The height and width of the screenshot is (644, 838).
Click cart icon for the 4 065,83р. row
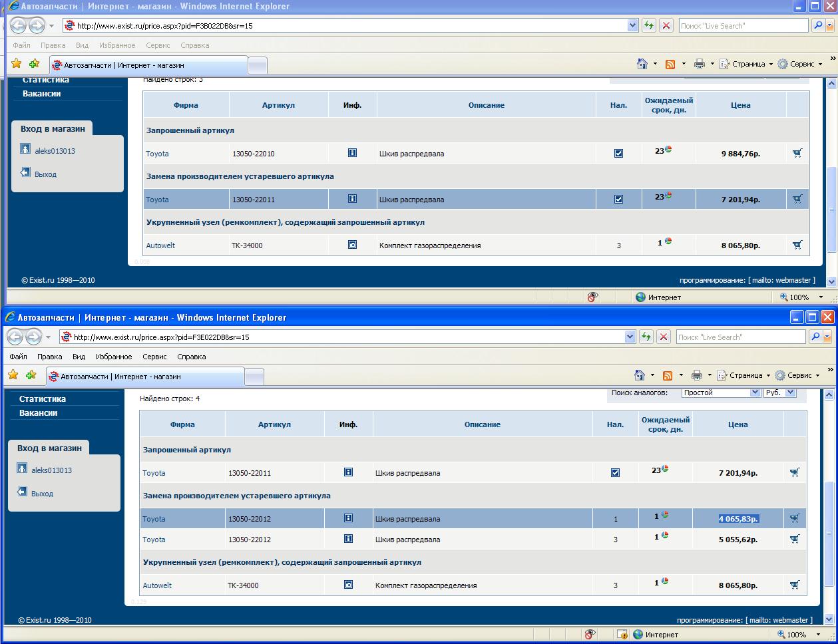794,518
